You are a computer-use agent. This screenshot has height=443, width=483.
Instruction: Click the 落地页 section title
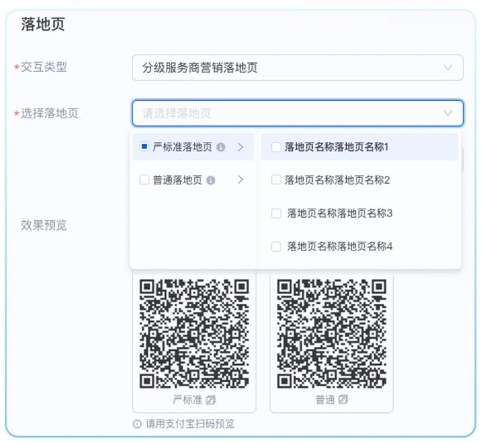coord(43,24)
